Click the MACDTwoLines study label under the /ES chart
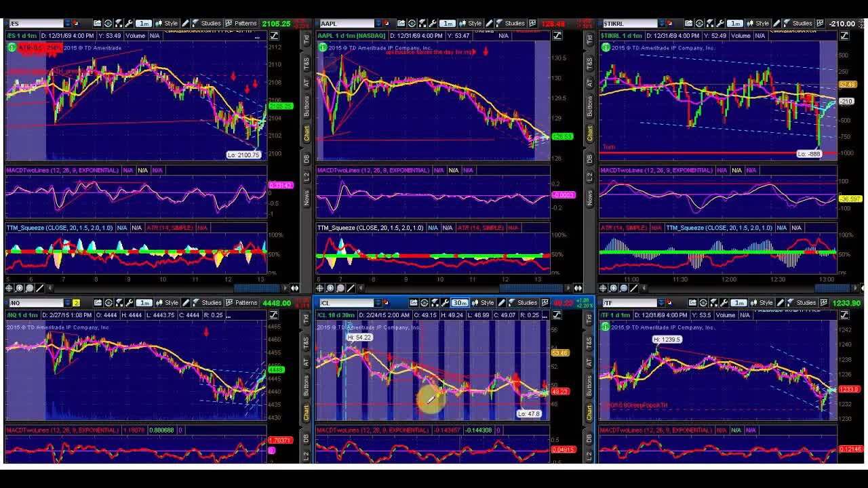The height and width of the screenshot is (488, 868). (62, 170)
